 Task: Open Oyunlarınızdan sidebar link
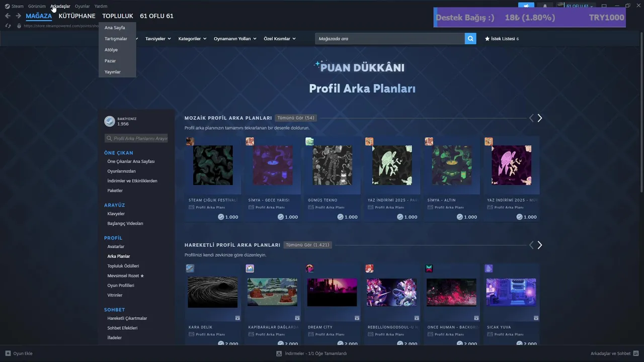point(121,171)
